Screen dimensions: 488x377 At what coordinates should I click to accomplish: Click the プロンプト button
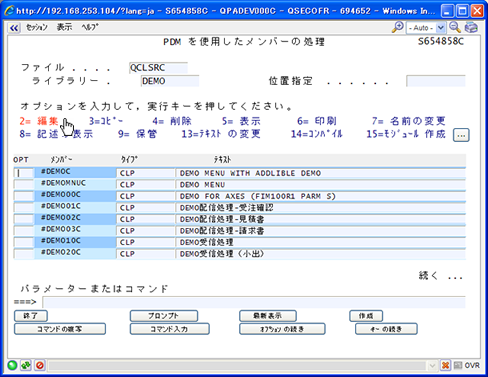pos(164,316)
